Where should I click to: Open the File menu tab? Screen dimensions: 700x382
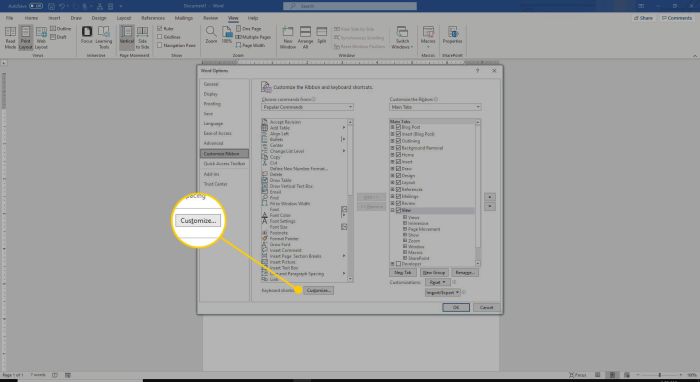[9, 18]
